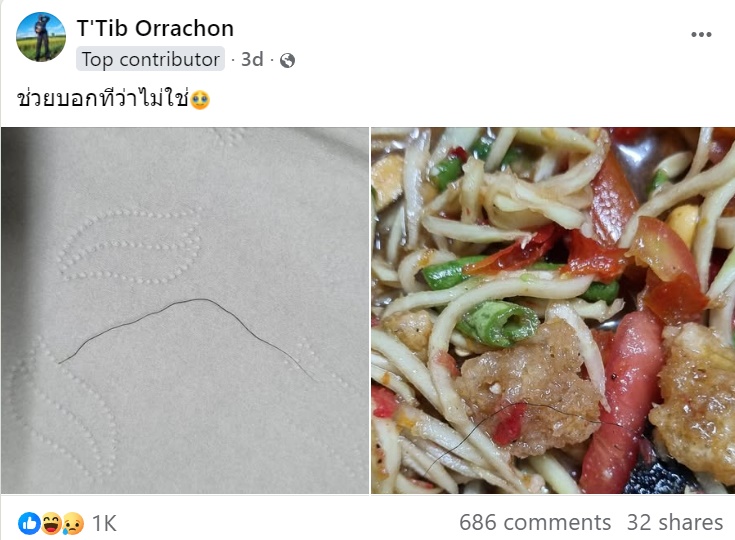The image size is (735, 540).
Task: View the 686 comments
Action: coord(535,522)
